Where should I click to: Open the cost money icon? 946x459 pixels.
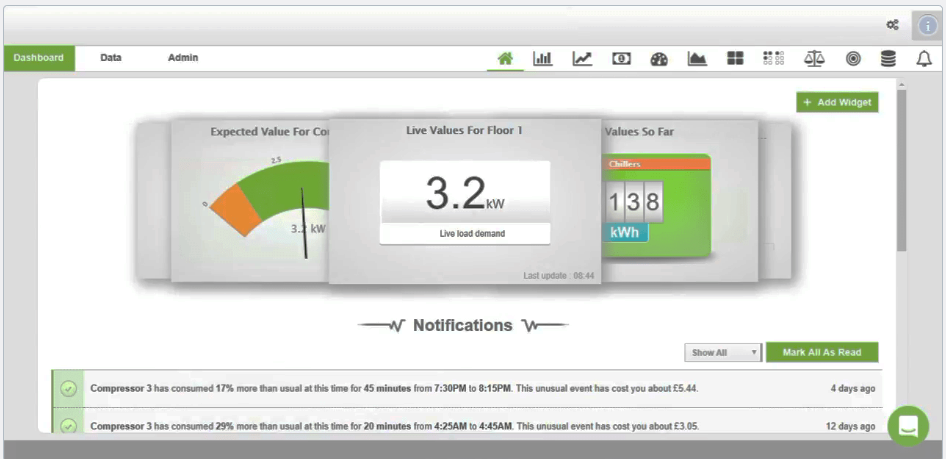pyautogui.click(x=621, y=59)
